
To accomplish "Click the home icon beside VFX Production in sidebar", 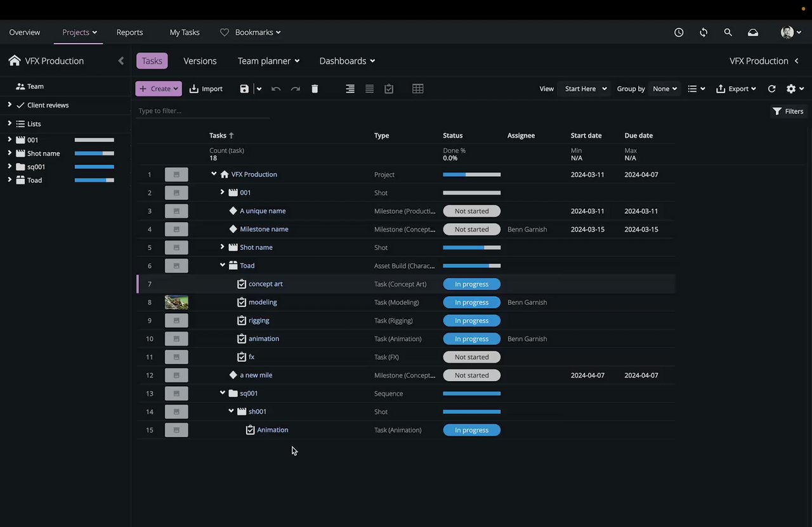I will coord(15,61).
